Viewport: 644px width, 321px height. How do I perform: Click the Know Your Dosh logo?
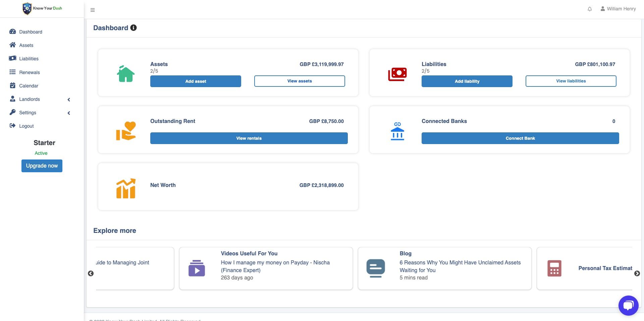pyautogui.click(x=42, y=8)
